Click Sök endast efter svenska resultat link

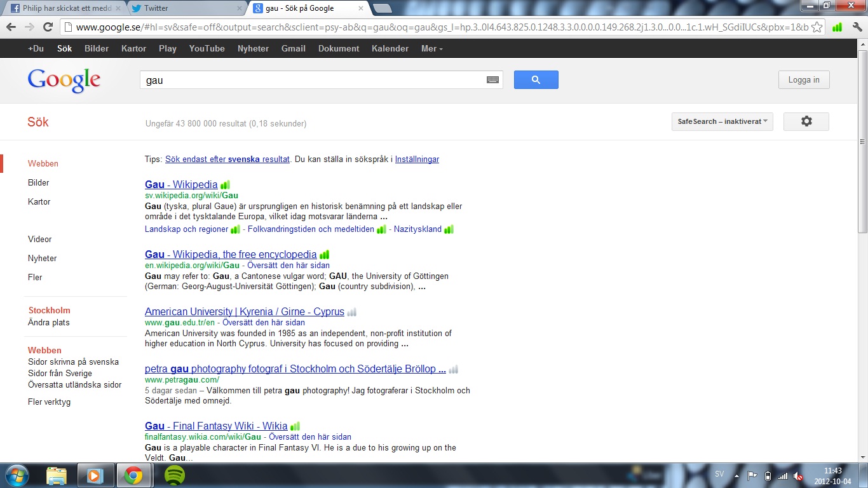pos(227,159)
